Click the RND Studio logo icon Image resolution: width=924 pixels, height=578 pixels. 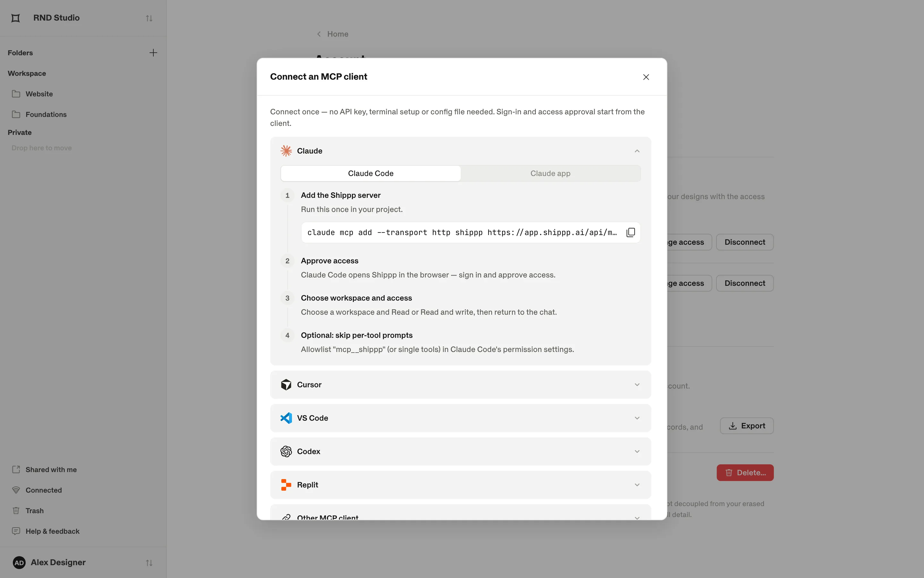click(x=16, y=18)
